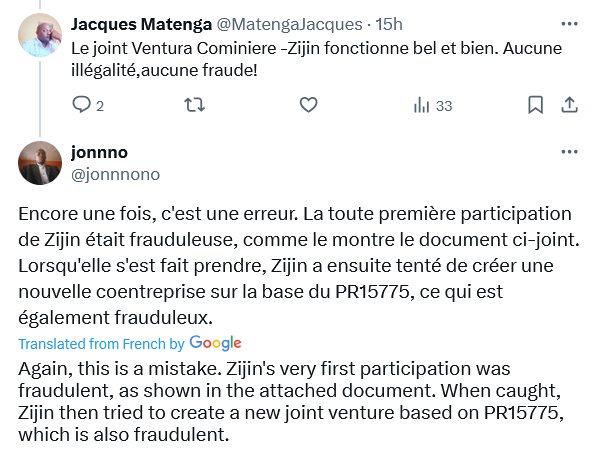
Task: Open jonnno's profile avatar
Action: coord(40,163)
